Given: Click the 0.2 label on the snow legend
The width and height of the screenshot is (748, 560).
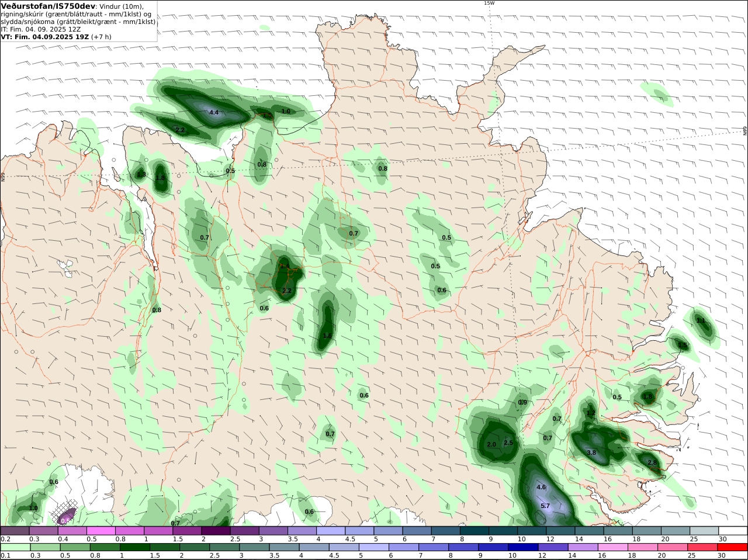Looking at the screenshot, I should pyautogui.click(x=5, y=539).
